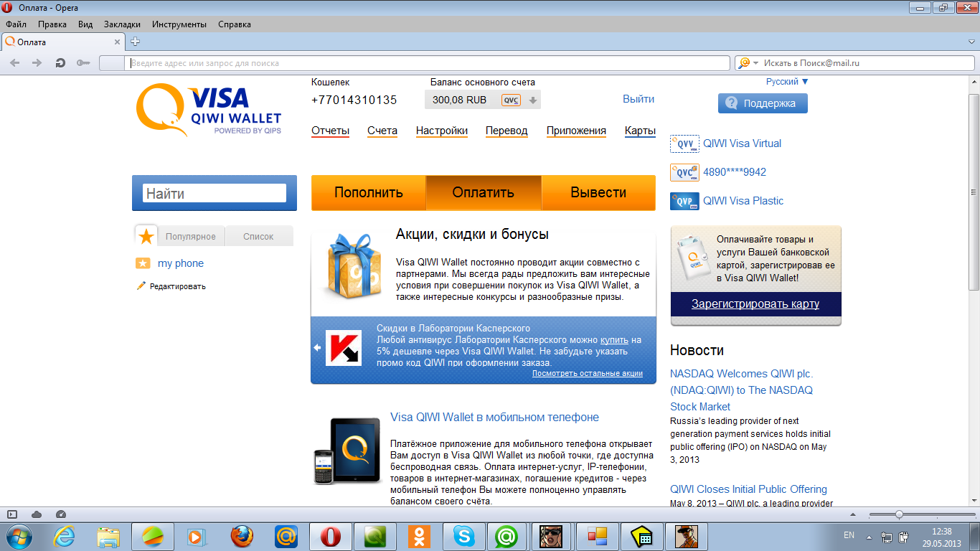Select the favorites star tab
Screen dimensions: 980x551
146,236
